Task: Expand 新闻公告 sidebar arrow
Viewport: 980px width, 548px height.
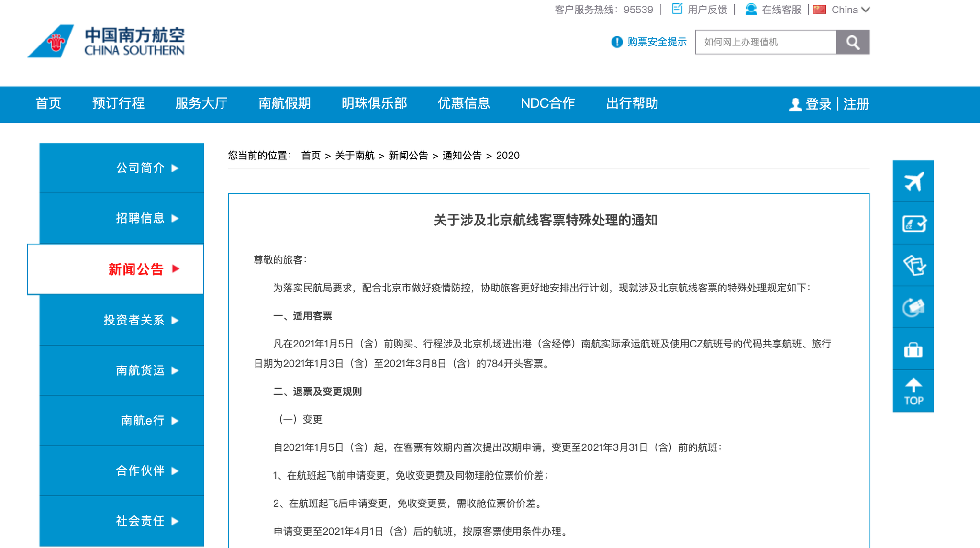Action: tap(176, 269)
